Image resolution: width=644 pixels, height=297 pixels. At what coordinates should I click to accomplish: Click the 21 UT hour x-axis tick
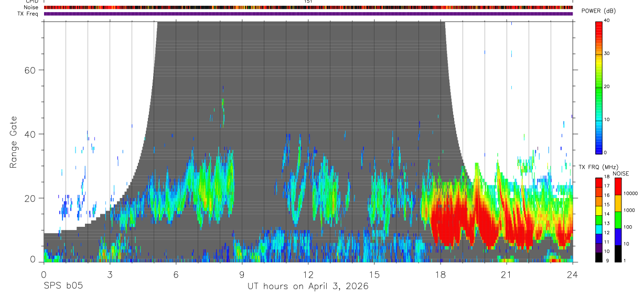507,274
